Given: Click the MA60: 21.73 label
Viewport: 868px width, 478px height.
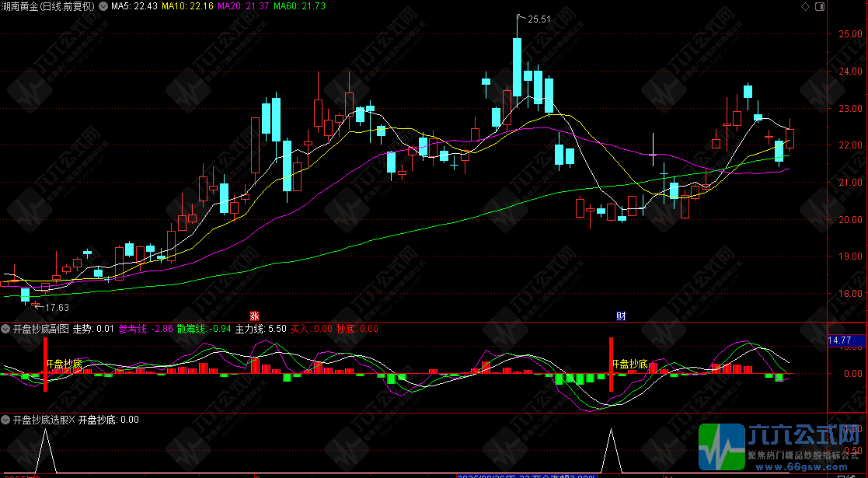Looking at the screenshot, I should click(x=299, y=6).
